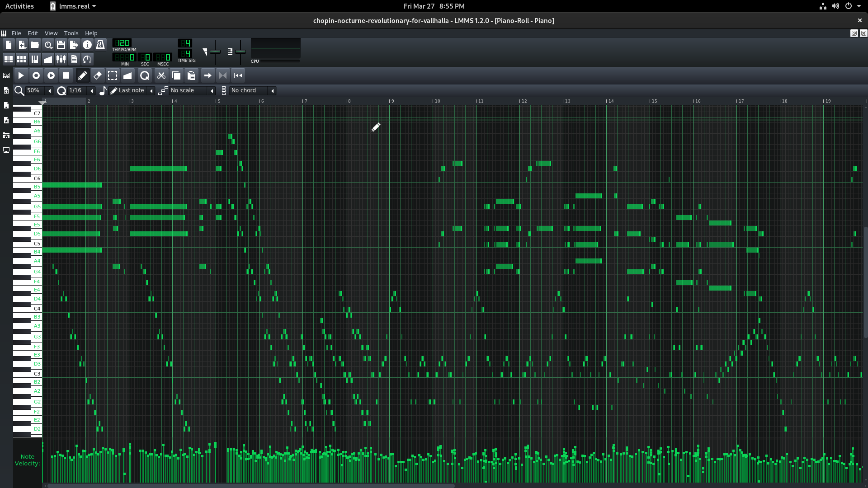868x488 pixels.
Task: Click the LMMS Song Editor panel icon
Action: [8, 59]
